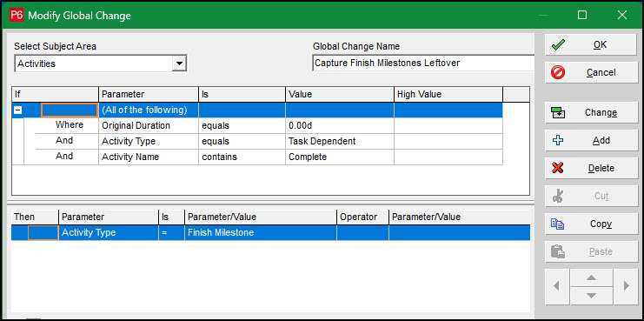Select the Activity Name parameter cell

pyautogui.click(x=149, y=157)
